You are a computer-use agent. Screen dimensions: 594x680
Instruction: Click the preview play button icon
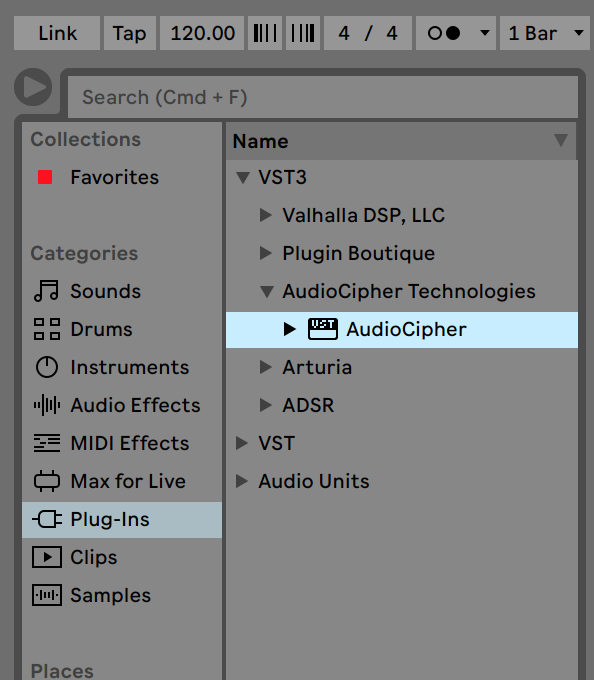(33, 87)
